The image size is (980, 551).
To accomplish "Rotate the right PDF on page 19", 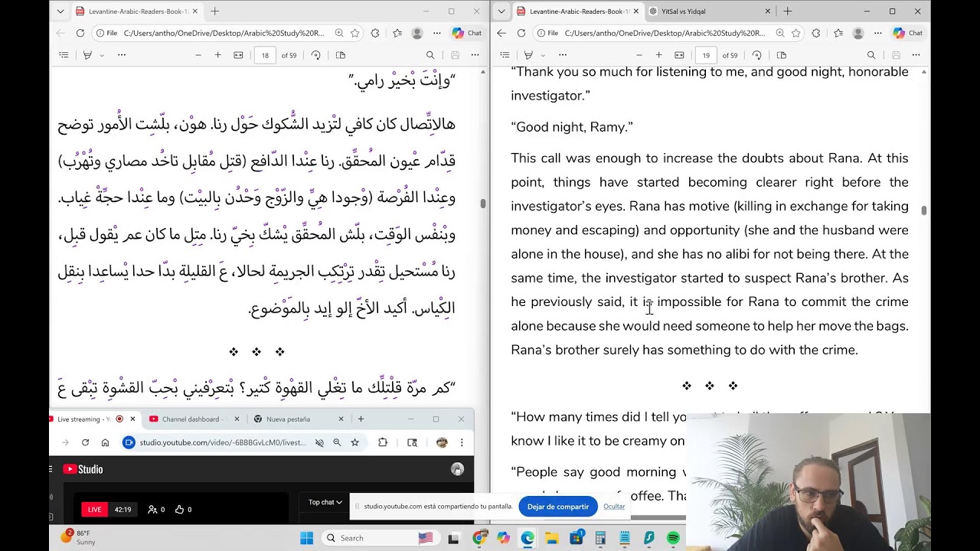I will point(756,55).
